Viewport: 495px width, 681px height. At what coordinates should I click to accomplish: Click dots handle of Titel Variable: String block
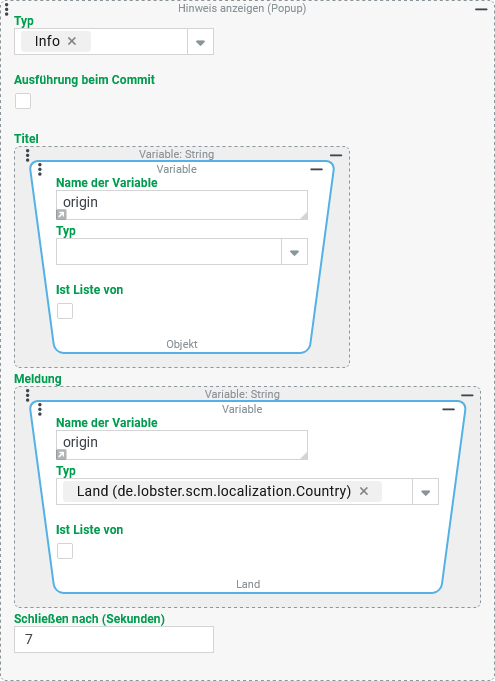coord(27,155)
